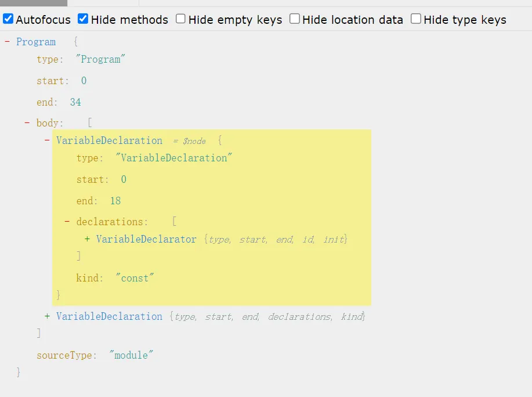Check the Hide type keys box
The image size is (532, 397).
click(416, 19)
